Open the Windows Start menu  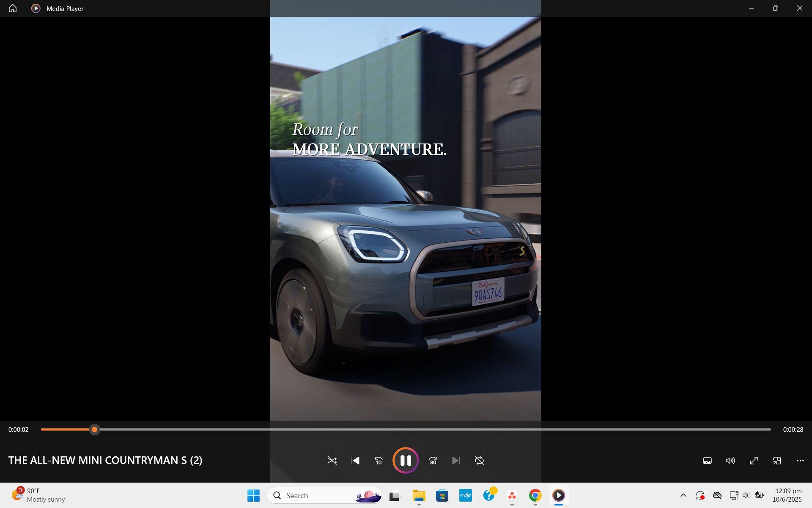point(253,495)
